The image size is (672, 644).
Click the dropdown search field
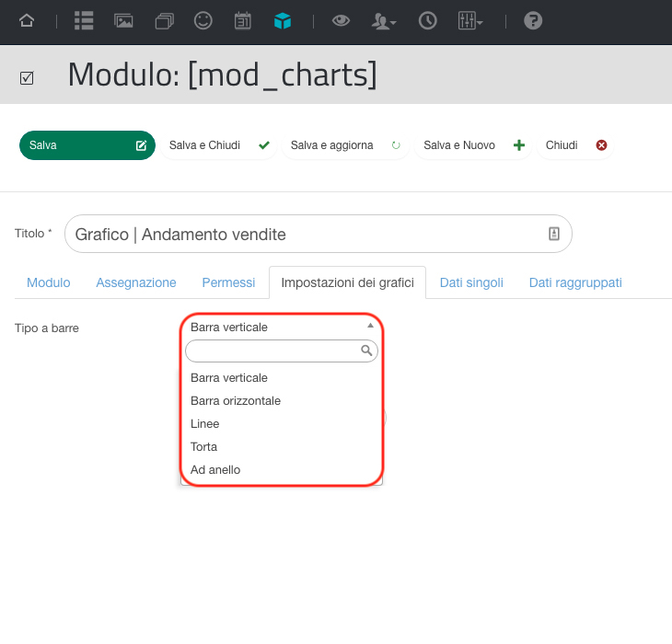pyautogui.click(x=282, y=351)
